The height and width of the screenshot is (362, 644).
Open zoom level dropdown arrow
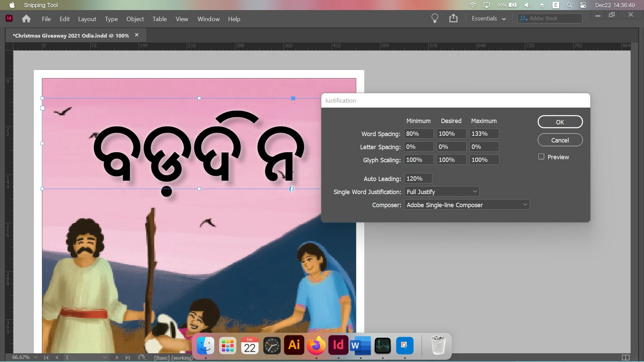pyautogui.click(x=36, y=357)
